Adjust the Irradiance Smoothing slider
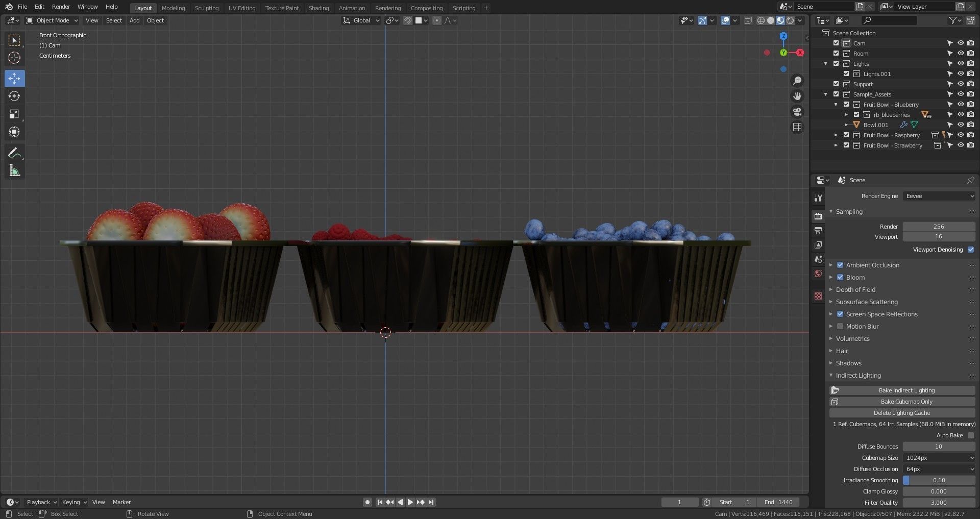Screen dimensions: 980x519 (x=939, y=480)
